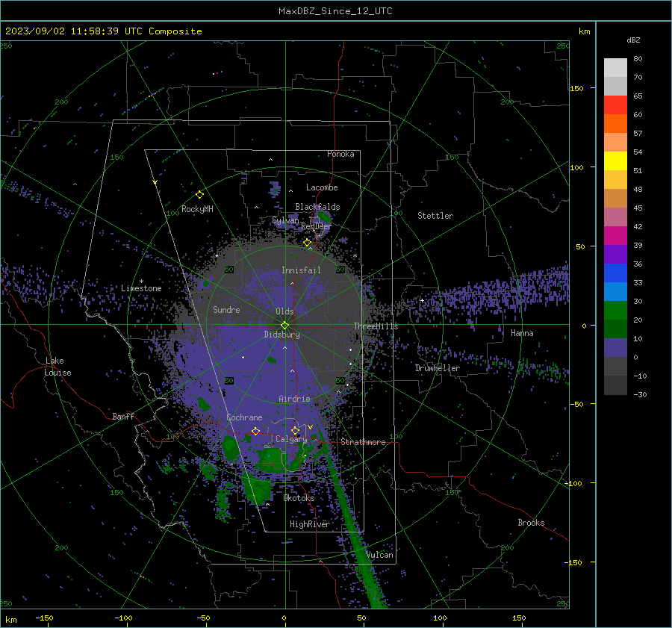Click the asterisk marker above Limestone

pos(141,282)
